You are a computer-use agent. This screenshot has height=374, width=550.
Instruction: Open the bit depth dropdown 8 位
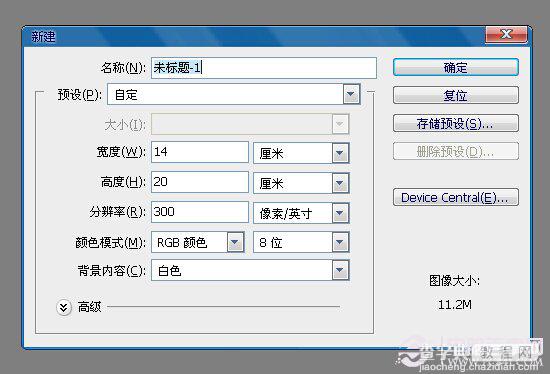(x=301, y=242)
